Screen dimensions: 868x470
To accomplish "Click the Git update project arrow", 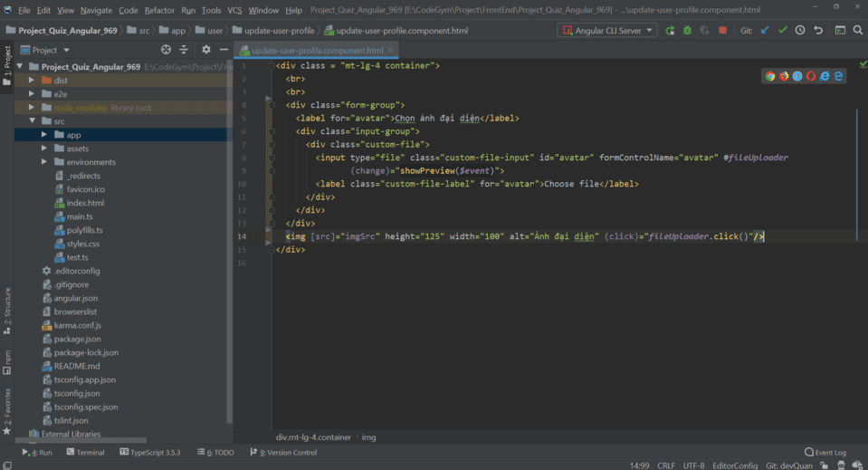I will pyautogui.click(x=765, y=30).
